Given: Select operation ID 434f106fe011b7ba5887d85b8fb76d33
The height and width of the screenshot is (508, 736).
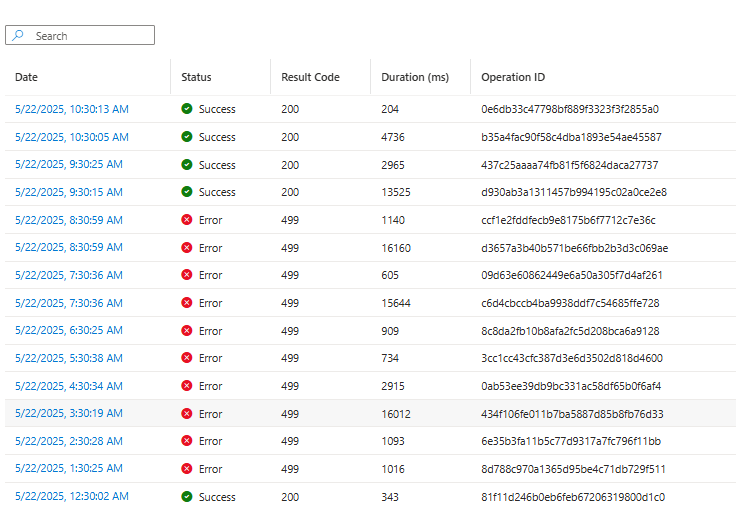Looking at the screenshot, I should pyautogui.click(x=572, y=414).
